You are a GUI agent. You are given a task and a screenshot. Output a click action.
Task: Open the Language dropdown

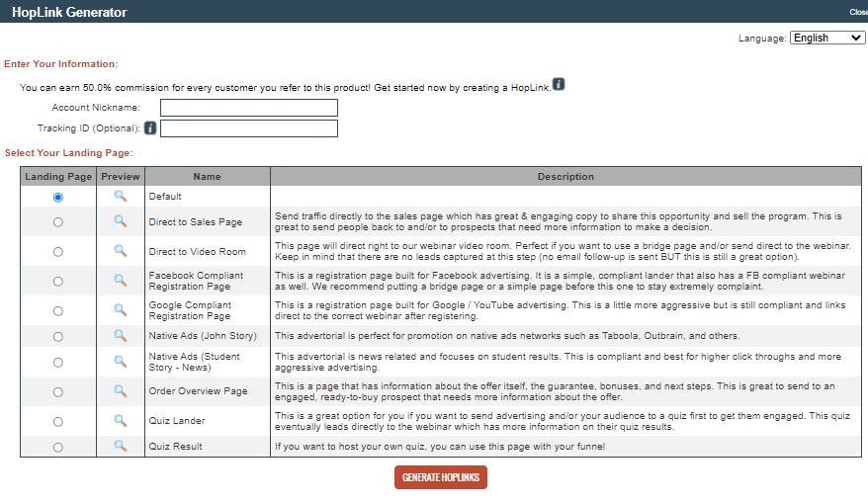827,38
